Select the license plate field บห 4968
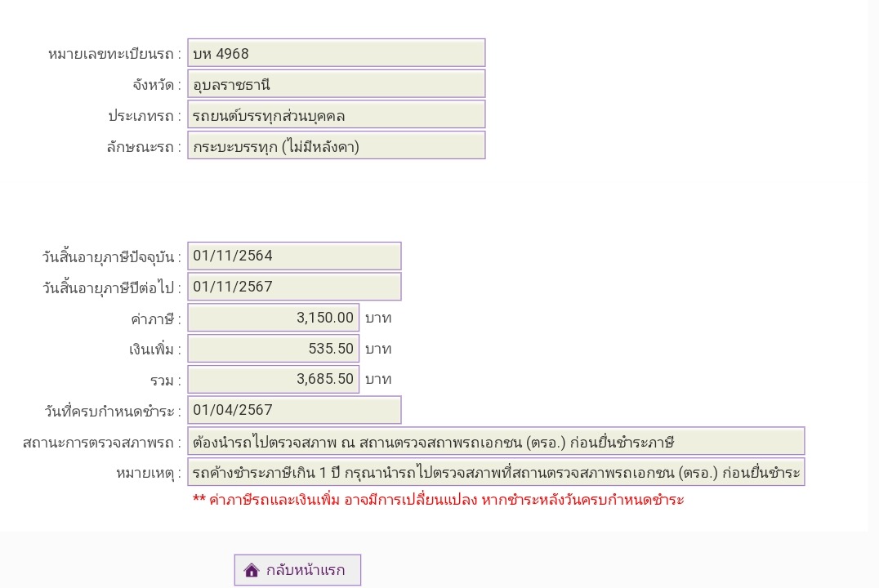Viewport: 879px width, 588px height. pos(337,53)
